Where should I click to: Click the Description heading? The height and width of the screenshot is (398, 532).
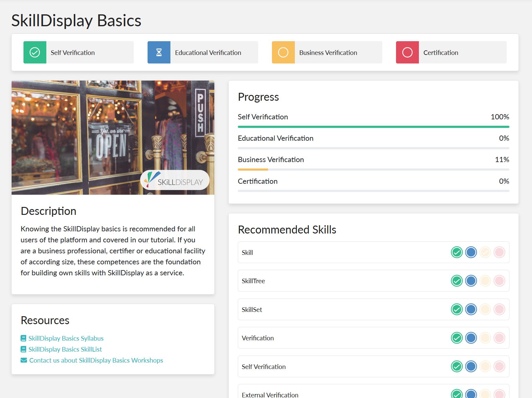[x=48, y=211]
